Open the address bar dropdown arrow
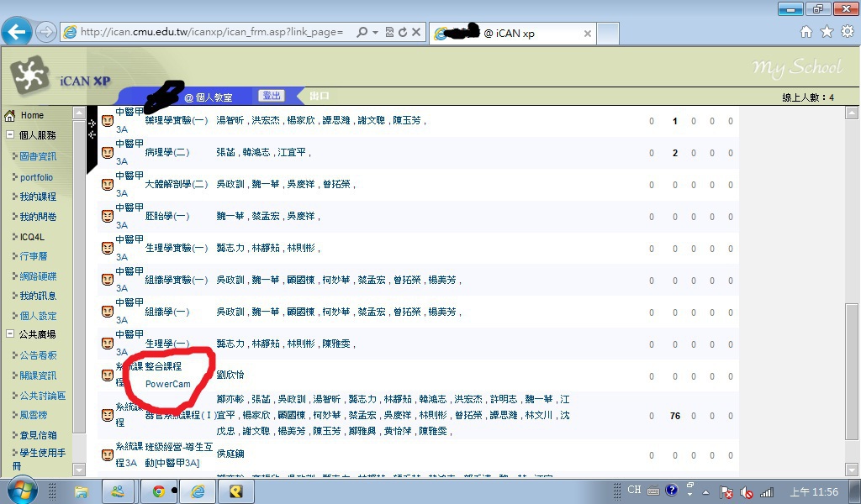 [376, 33]
